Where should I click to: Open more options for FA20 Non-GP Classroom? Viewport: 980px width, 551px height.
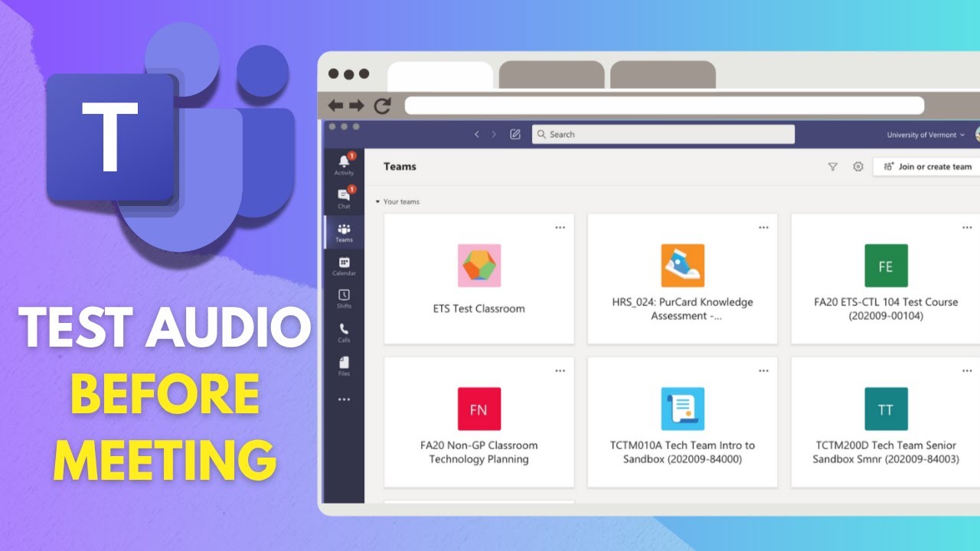560,370
